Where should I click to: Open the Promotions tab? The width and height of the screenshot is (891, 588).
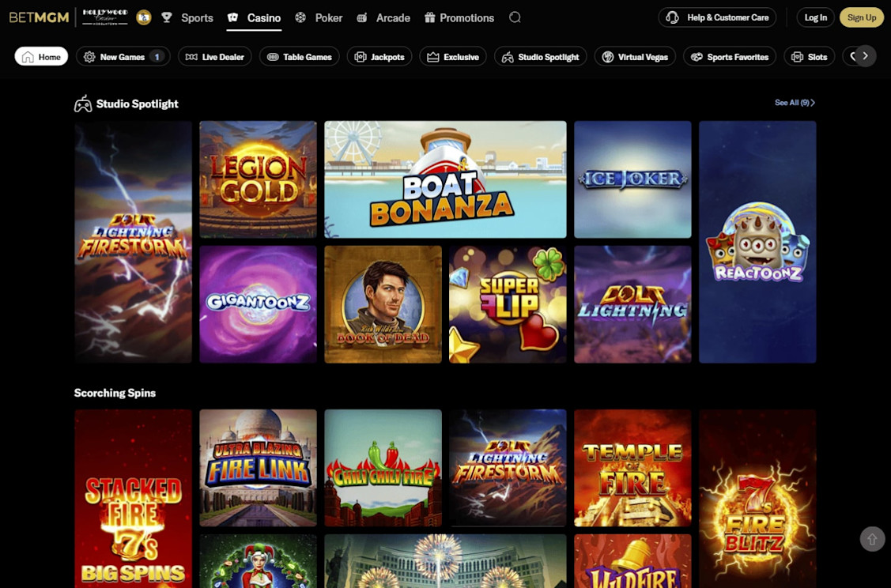pos(459,18)
